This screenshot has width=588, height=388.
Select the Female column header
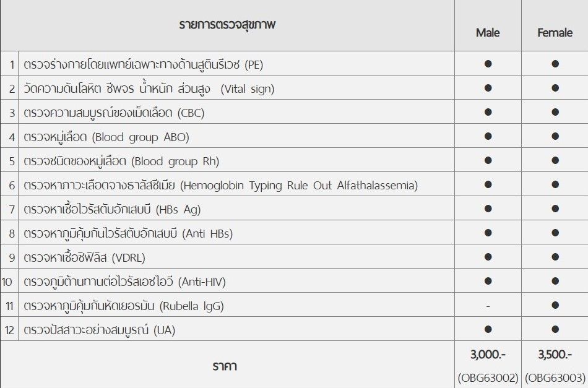[555, 33]
